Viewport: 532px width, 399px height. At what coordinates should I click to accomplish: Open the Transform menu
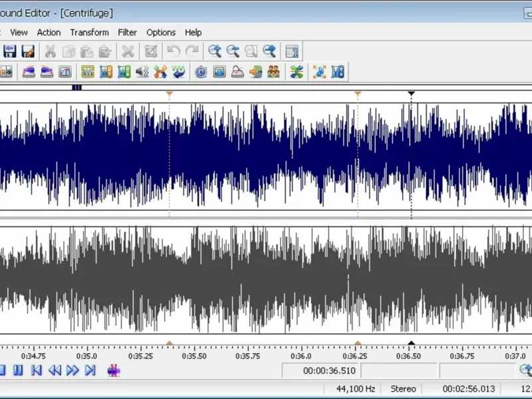coord(89,32)
